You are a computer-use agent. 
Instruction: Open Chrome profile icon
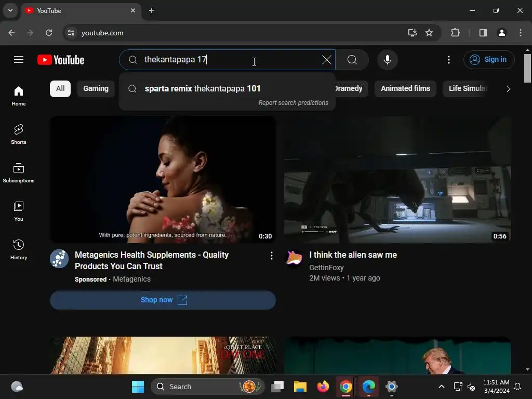coord(502,33)
